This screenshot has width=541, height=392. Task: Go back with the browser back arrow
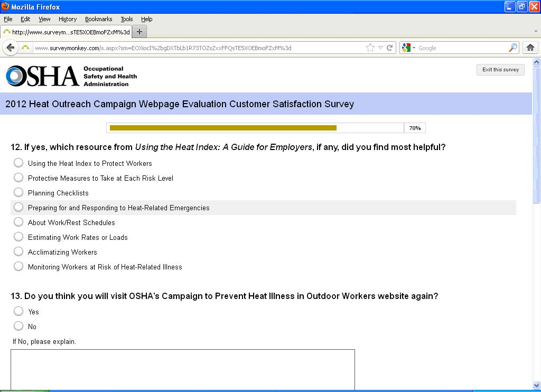pyautogui.click(x=11, y=48)
